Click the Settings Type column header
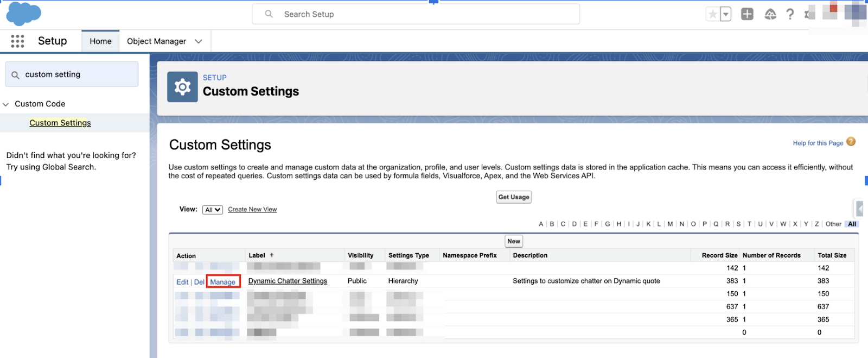Image resolution: width=868 pixels, height=358 pixels. [x=409, y=255]
